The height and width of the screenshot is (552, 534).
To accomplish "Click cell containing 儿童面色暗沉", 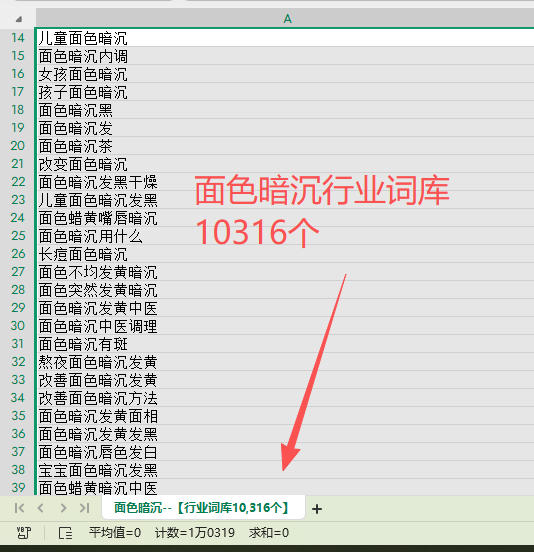I will coord(285,38).
